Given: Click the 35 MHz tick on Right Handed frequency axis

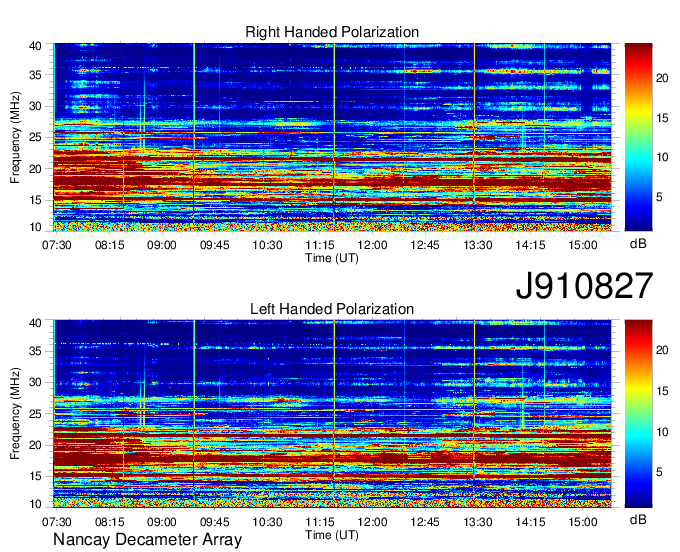Looking at the screenshot, I should coord(36,75).
